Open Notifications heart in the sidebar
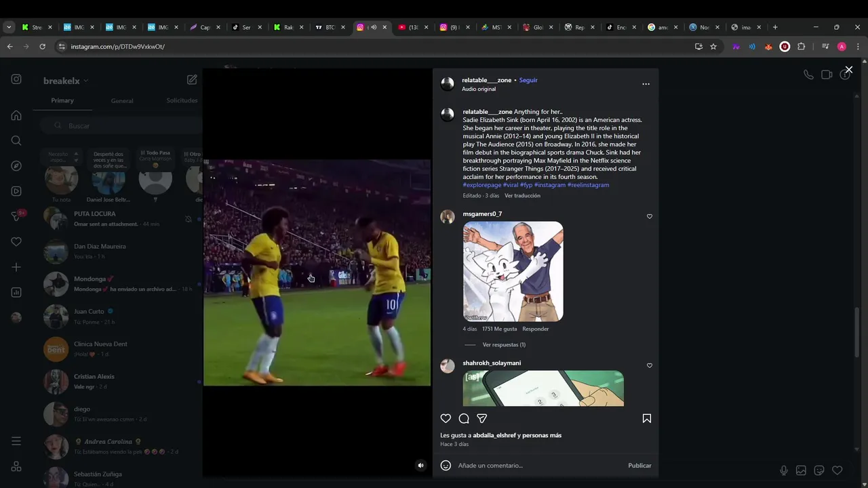 [16, 242]
